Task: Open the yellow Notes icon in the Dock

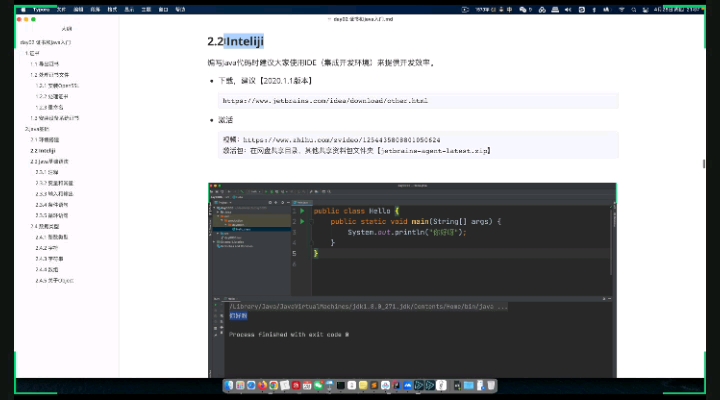Action: [x=363, y=385]
